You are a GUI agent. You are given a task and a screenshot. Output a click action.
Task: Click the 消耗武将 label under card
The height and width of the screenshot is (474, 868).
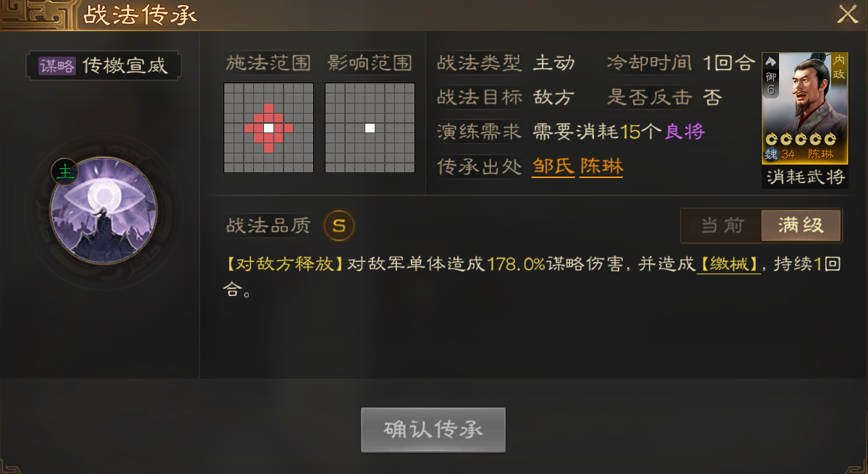pos(805,176)
